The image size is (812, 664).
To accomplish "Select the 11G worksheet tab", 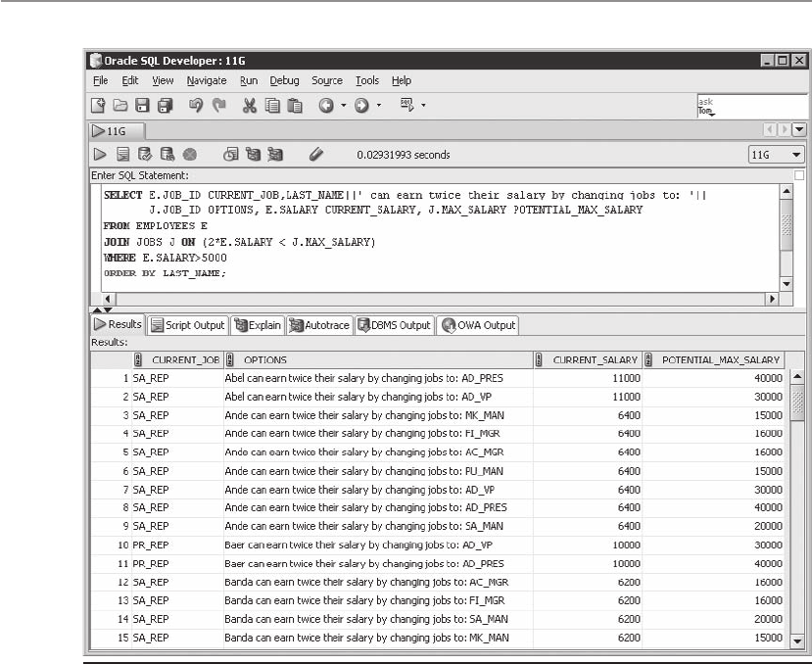I will (117, 131).
